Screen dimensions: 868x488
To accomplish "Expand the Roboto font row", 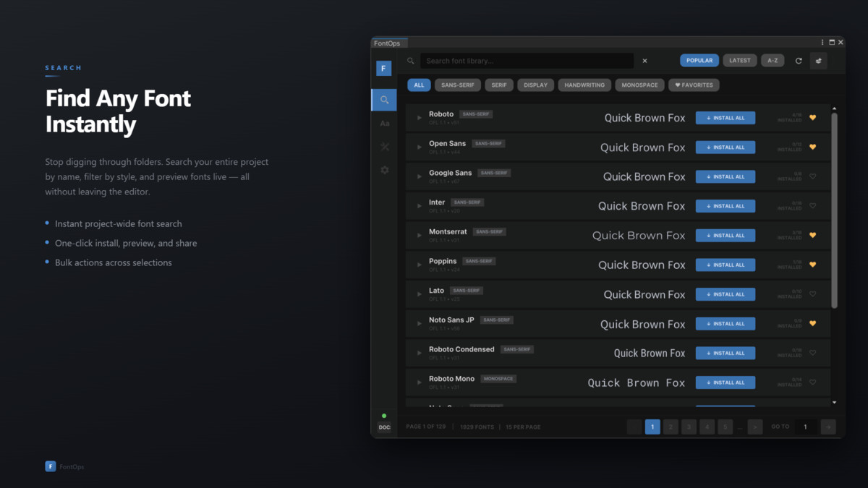I will 420,118.
